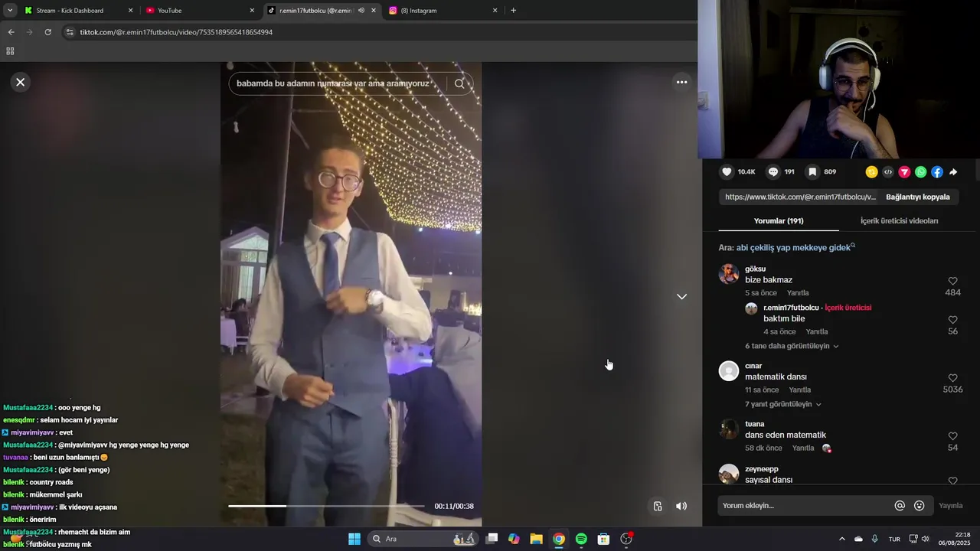Seek using the video progress bar
The height and width of the screenshot is (551, 980).
326,506
